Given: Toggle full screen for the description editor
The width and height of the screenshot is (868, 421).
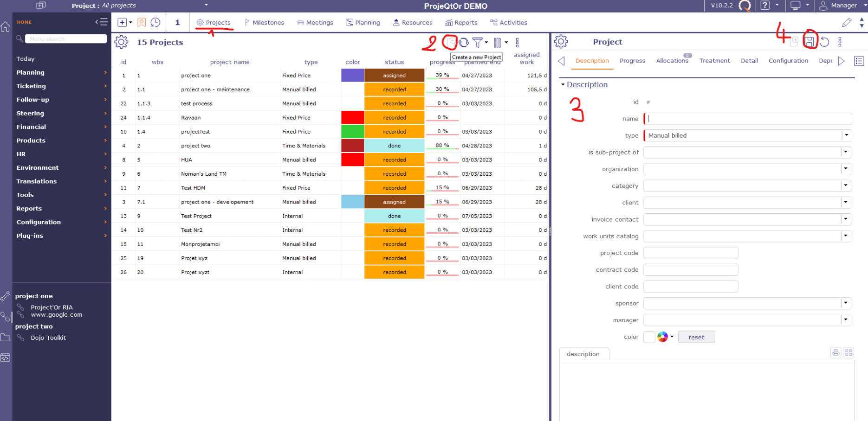Looking at the screenshot, I should click(x=849, y=353).
